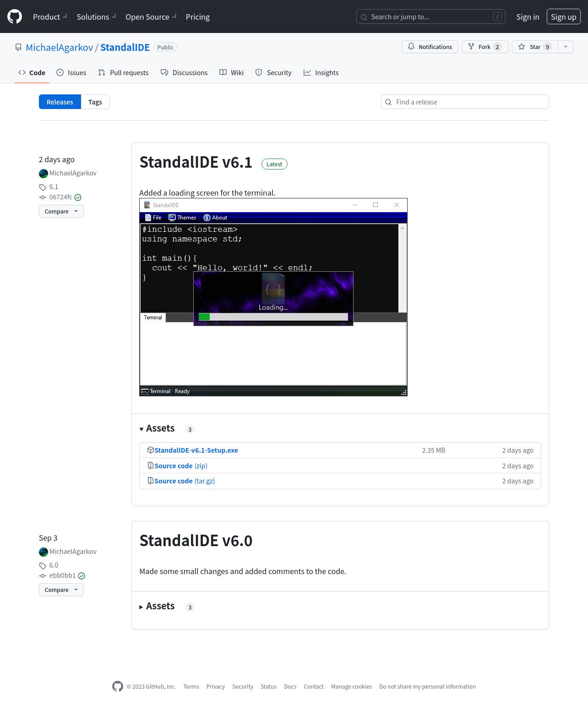Click the Sign in link
Image resolution: width=588 pixels, height=712 pixels.
click(x=528, y=16)
